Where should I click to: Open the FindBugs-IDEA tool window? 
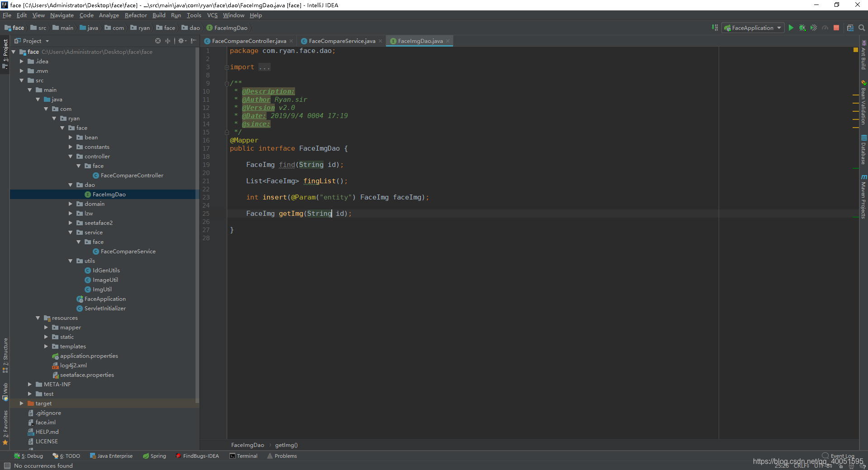[197, 456]
